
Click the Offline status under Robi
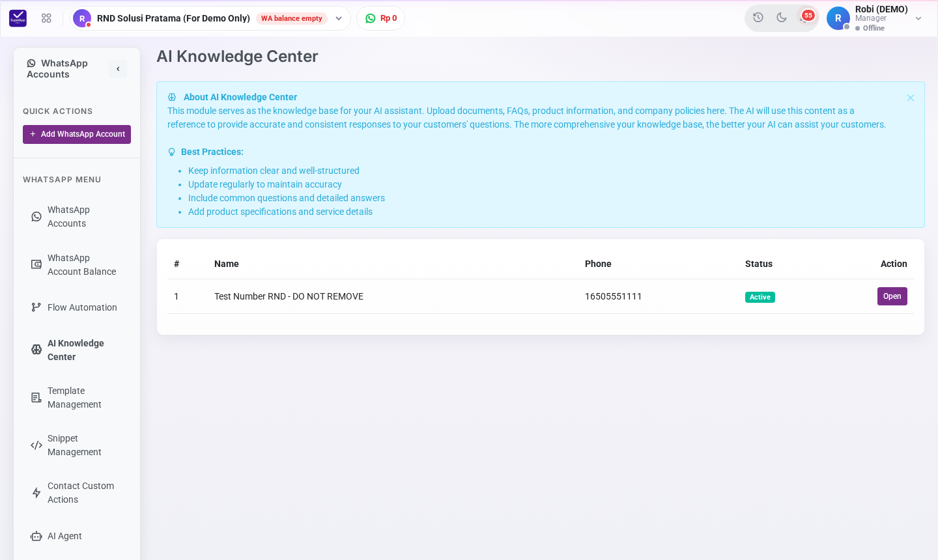[x=870, y=28]
